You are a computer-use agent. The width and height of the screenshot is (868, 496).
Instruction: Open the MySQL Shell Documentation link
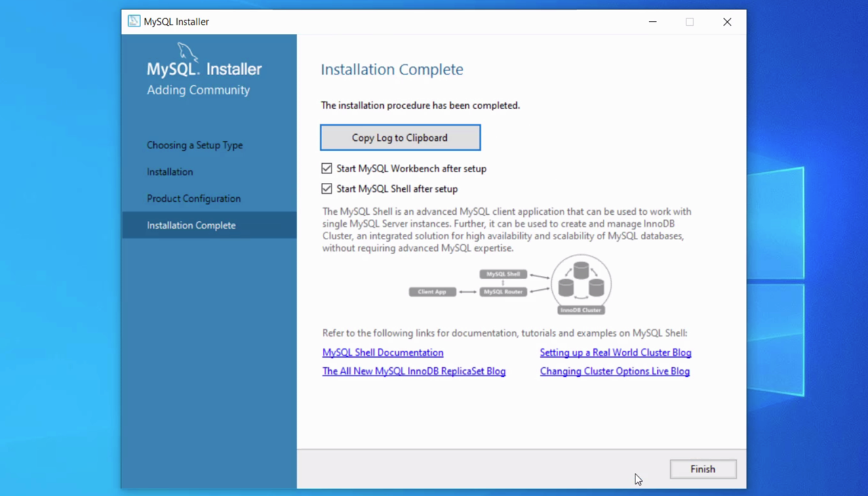[382, 353]
